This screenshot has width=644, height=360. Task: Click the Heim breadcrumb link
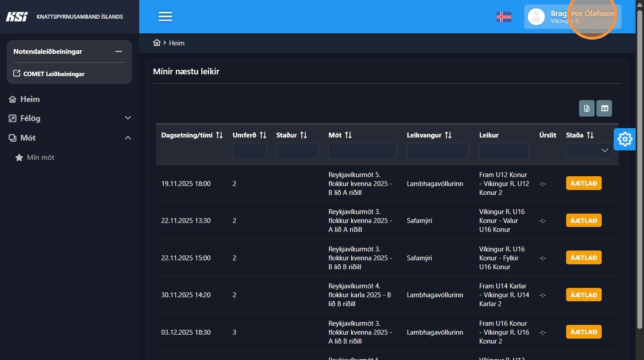tap(177, 43)
